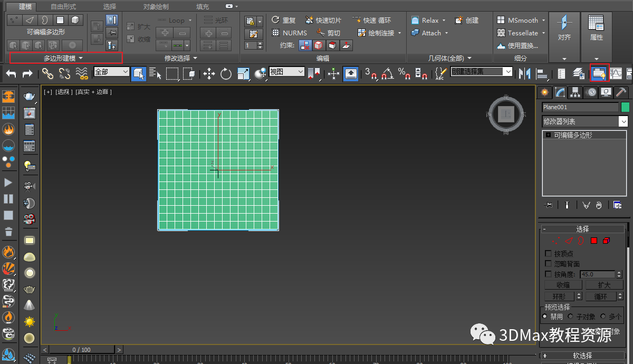This screenshot has width=633, height=364.
Task: Click the 环形 button
Action: tap(559, 296)
